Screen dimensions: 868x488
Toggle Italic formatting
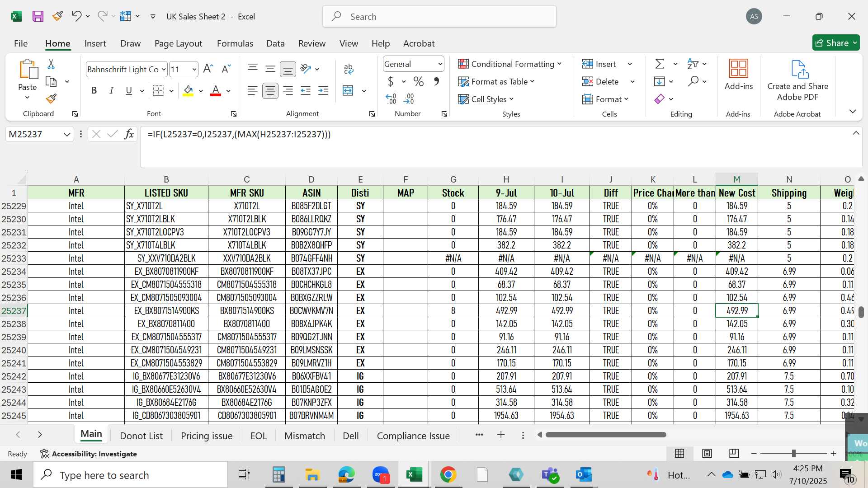[111, 91]
